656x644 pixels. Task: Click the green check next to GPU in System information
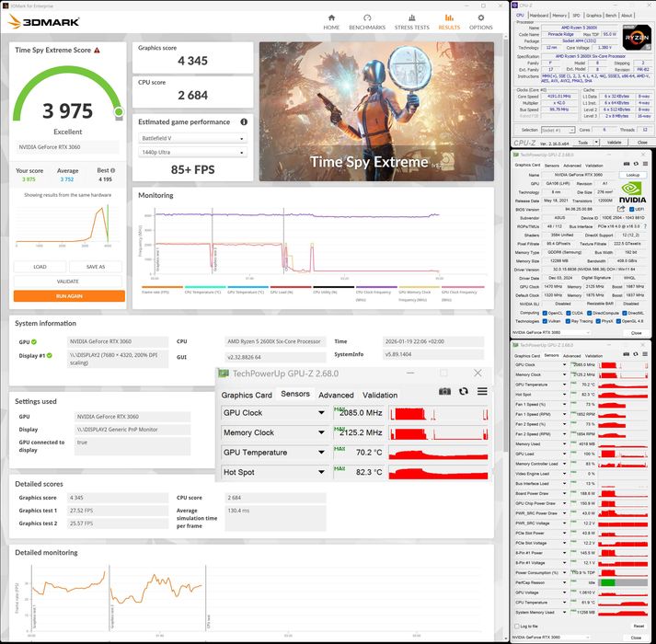(34, 342)
